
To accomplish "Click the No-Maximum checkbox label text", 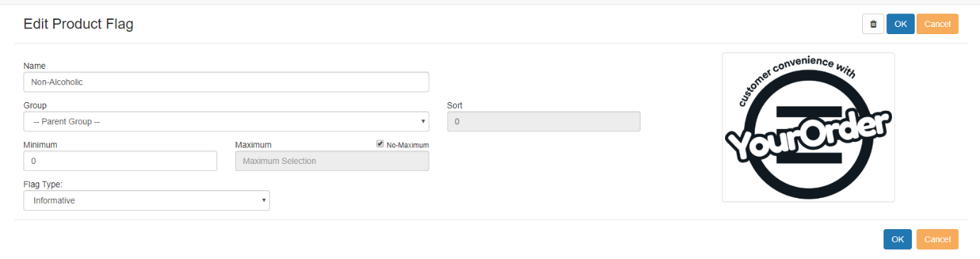I will point(408,145).
